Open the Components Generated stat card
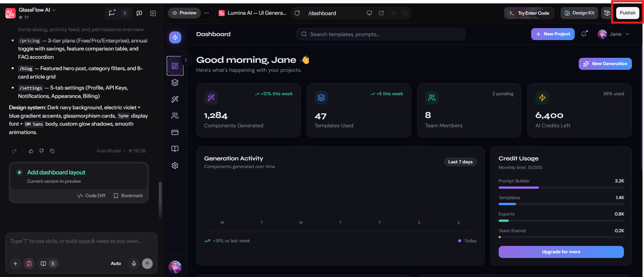Viewport: 644px width, 277px height. [248, 110]
